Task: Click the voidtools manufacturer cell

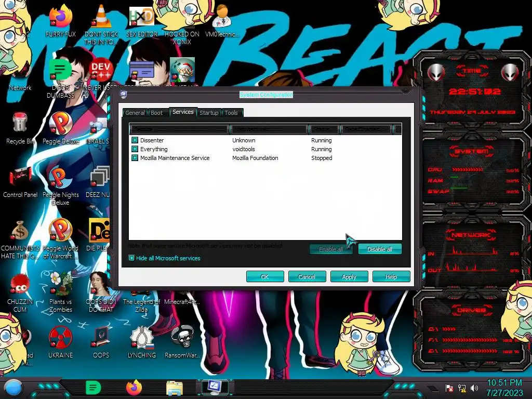Action: [243, 149]
